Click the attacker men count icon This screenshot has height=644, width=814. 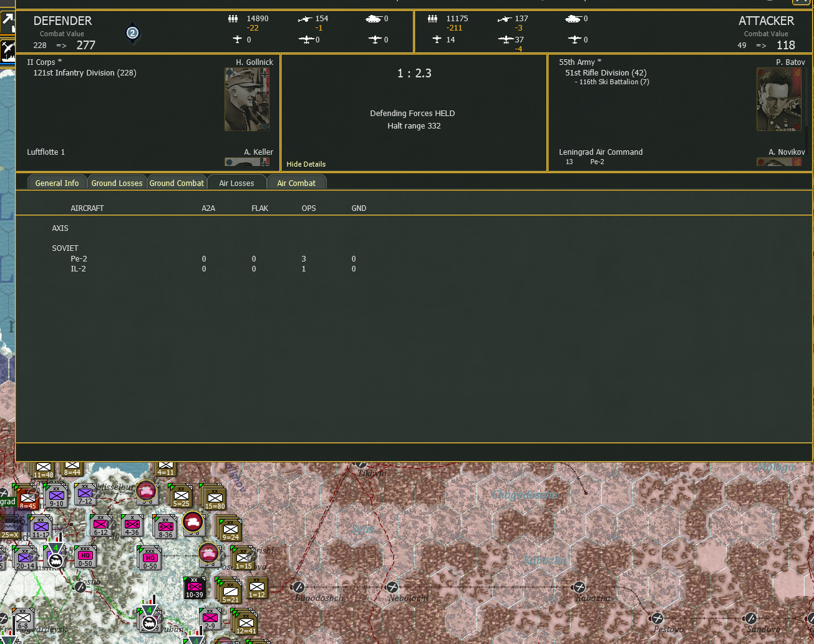pyautogui.click(x=432, y=19)
